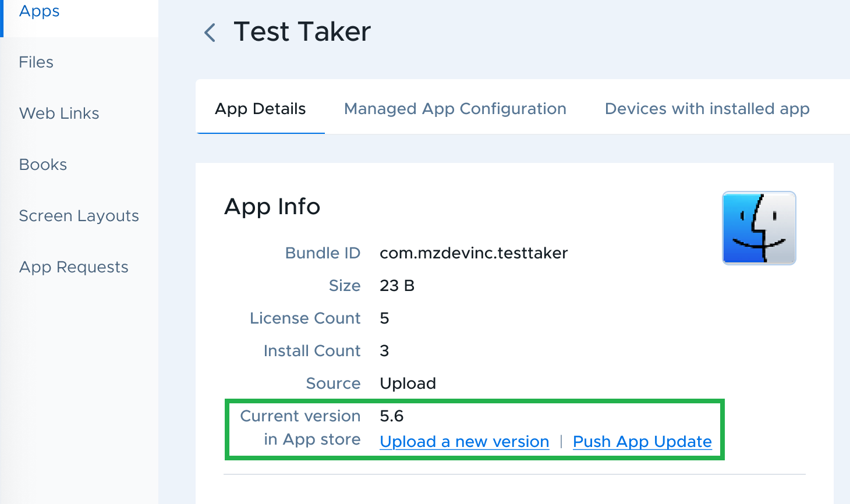This screenshot has height=504, width=850.
Task: Click the Size value 23 B
Action: [x=397, y=286]
